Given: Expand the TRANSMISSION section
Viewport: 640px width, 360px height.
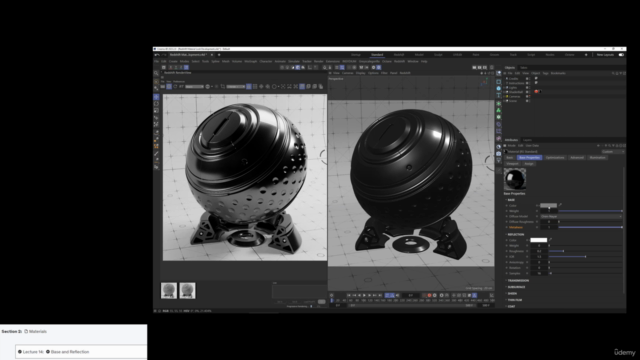Looking at the screenshot, I should click(517, 281).
